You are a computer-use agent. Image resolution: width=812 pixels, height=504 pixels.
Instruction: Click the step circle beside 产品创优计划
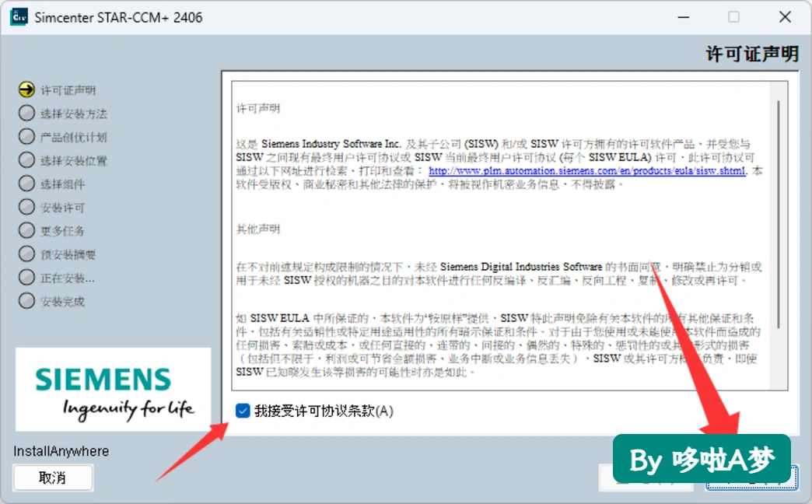click(x=26, y=137)
